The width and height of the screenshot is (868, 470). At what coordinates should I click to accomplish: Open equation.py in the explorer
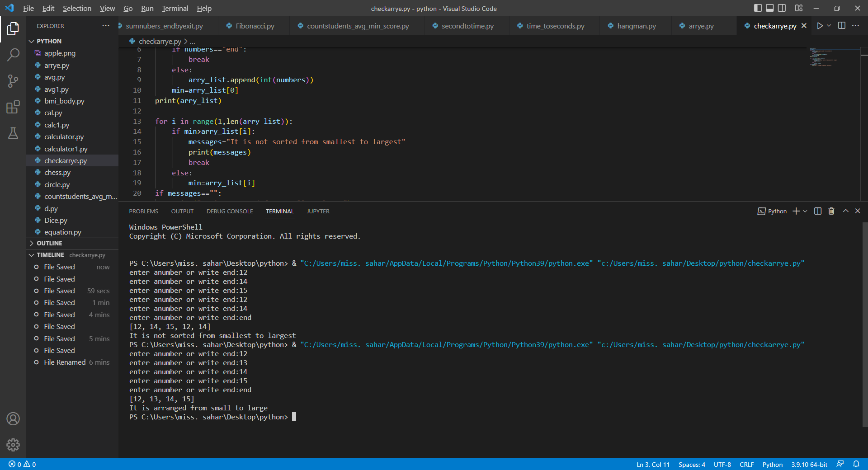pos(72,232)
